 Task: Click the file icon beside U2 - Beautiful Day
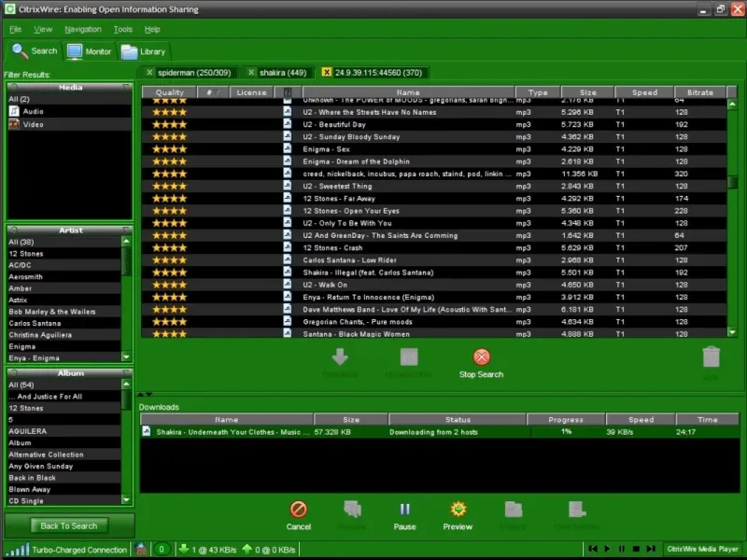[288, 124]
